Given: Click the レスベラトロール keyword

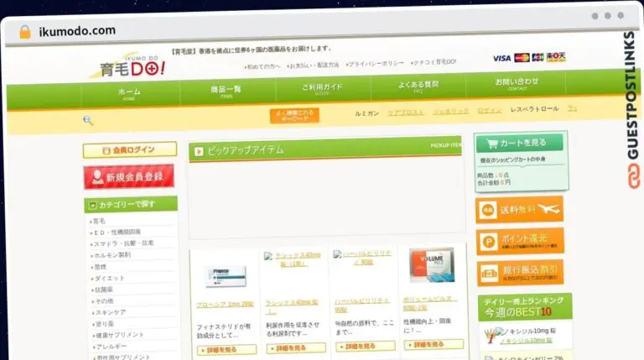Looking at the screenshot, I should 534,109.
